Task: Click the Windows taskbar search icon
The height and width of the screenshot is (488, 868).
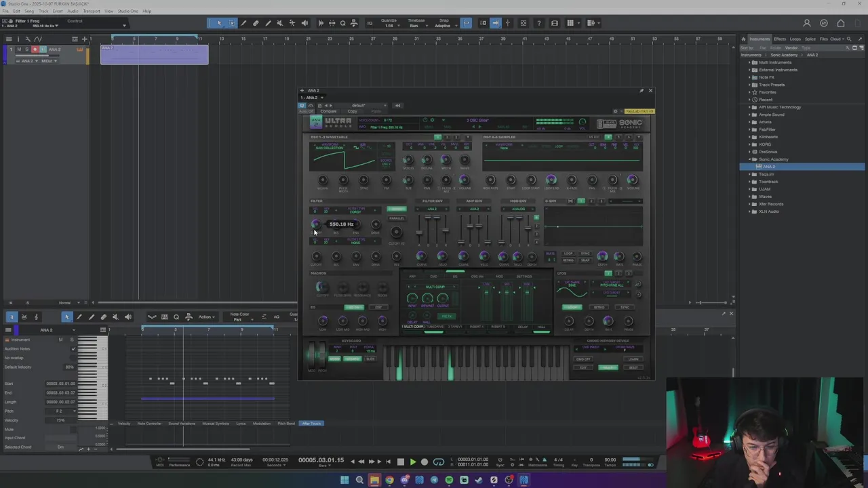Action: click(x=359, y=479)
